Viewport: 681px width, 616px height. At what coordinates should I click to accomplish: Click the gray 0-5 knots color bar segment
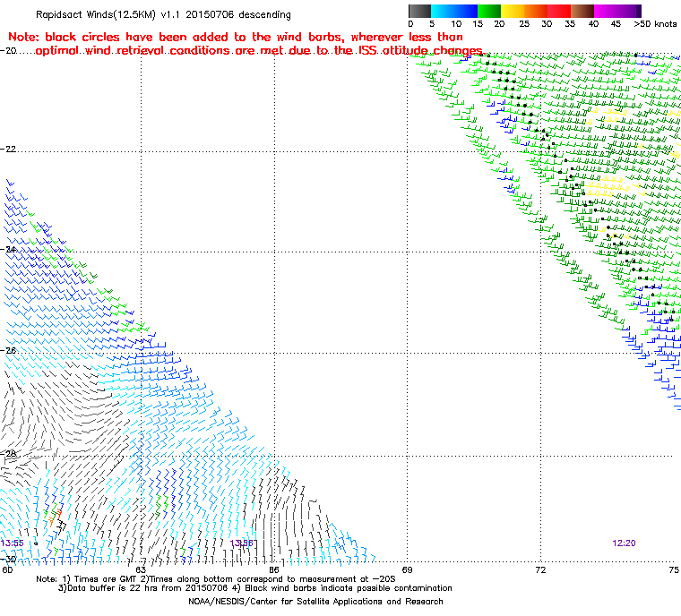419,11
